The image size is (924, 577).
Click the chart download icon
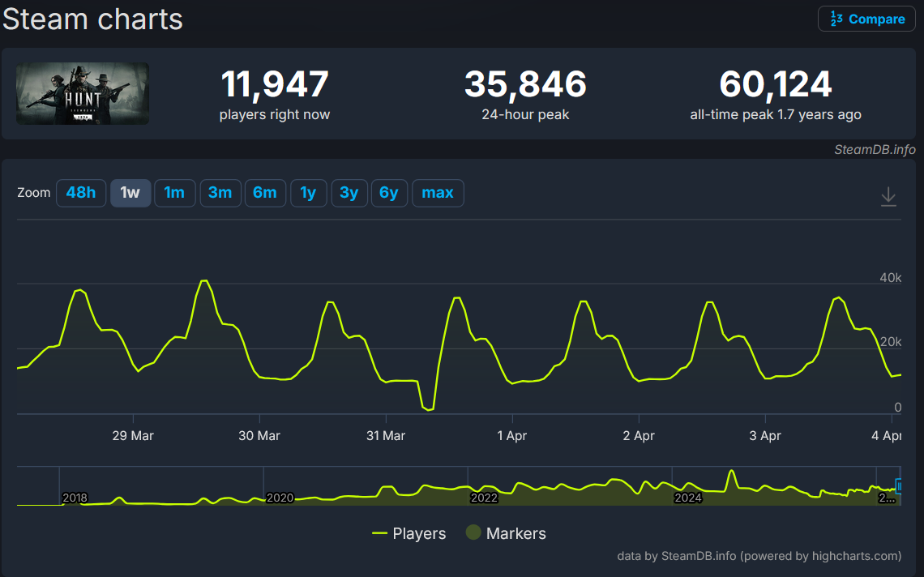(888, 196)
